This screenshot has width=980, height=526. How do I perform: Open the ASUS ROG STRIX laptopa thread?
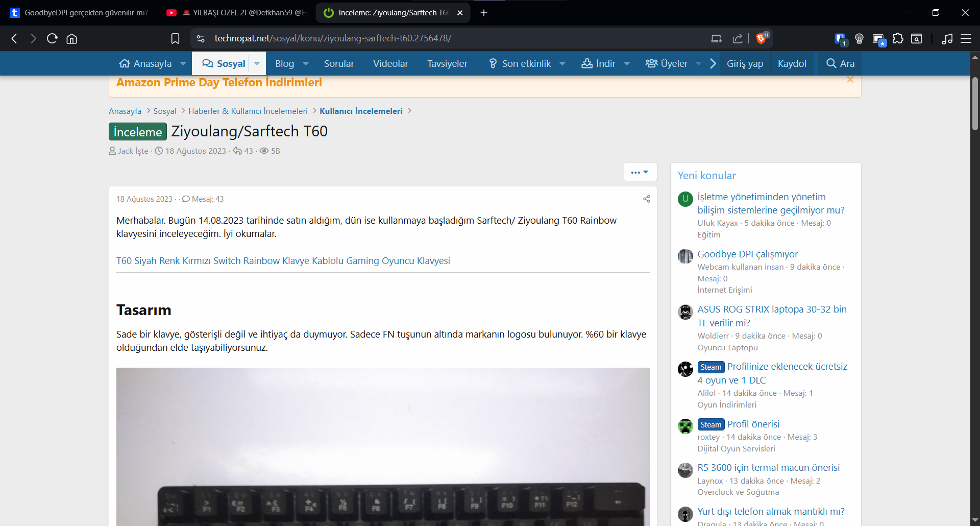pos(772,316)
